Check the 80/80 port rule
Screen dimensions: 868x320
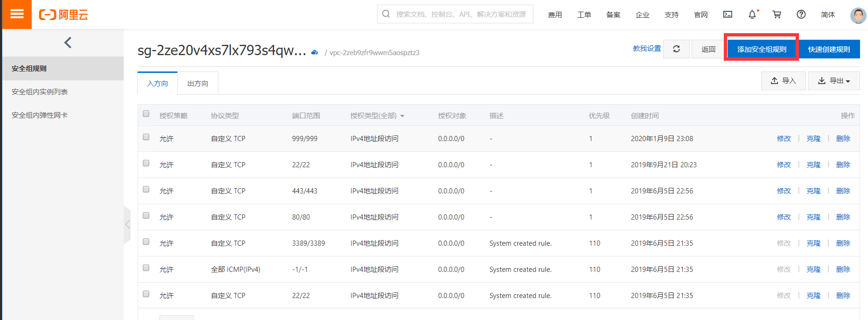(146, 215)
